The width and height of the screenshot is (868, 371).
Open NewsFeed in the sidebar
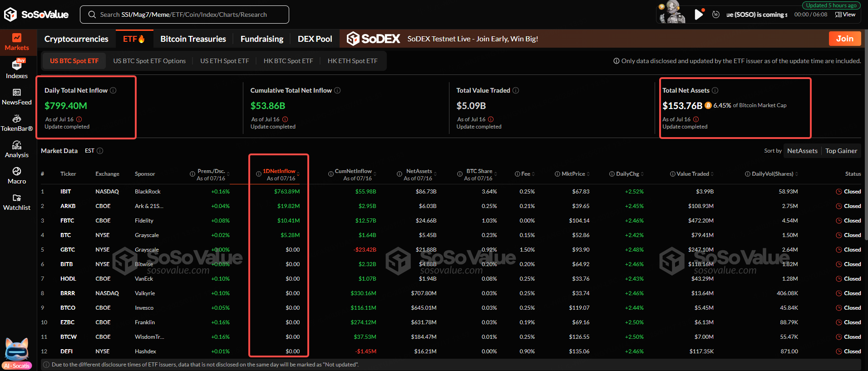tap(17, 97)
